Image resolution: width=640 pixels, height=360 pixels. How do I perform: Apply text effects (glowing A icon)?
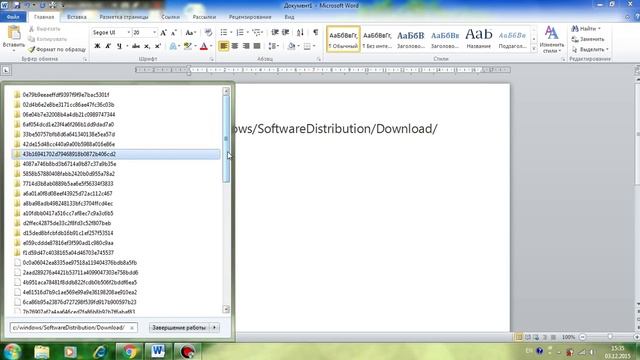[x=173, y=46]
